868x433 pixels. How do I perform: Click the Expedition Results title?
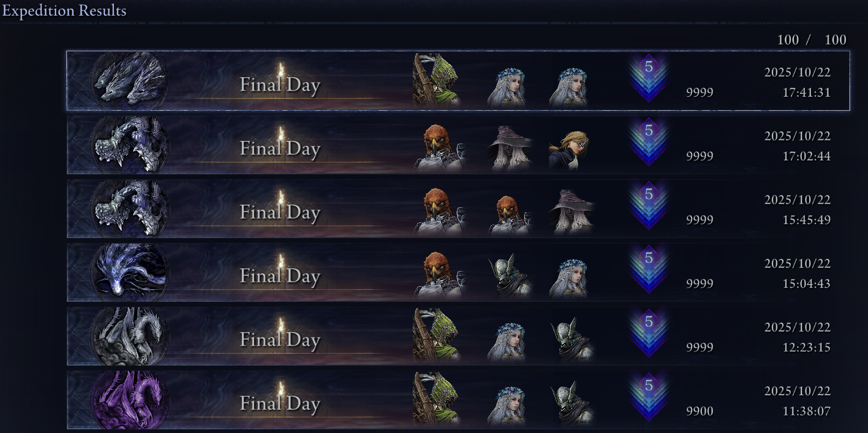coord(64,10)
